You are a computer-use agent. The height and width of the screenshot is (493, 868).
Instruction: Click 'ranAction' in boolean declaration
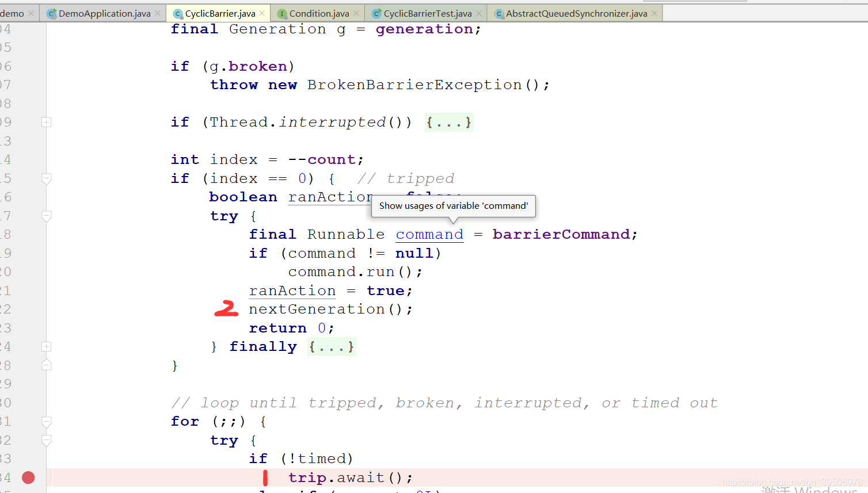tap(331, 197)
